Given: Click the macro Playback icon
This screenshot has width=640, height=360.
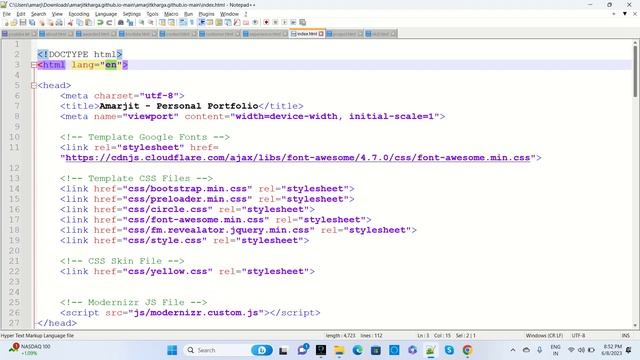Looking at the screenshot, I should point(284,22).
